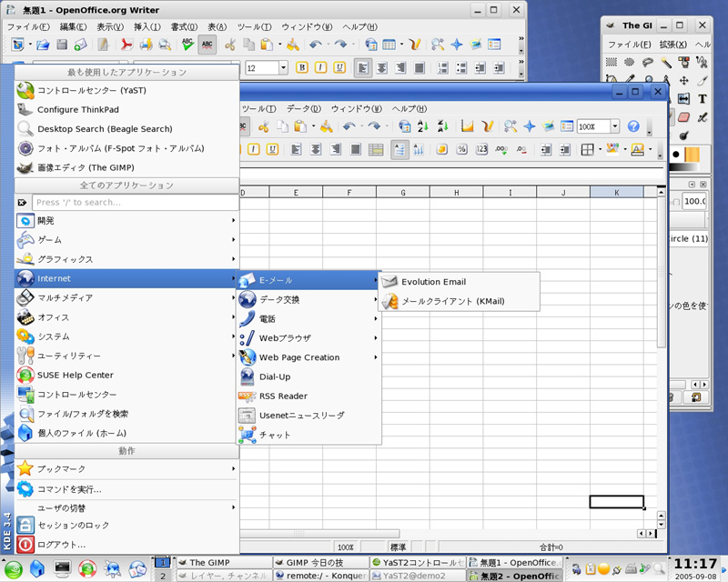This screenshot has height=582, width=728.
Task: Expand the ユーティリティー category
Action: tap(126, 356)
